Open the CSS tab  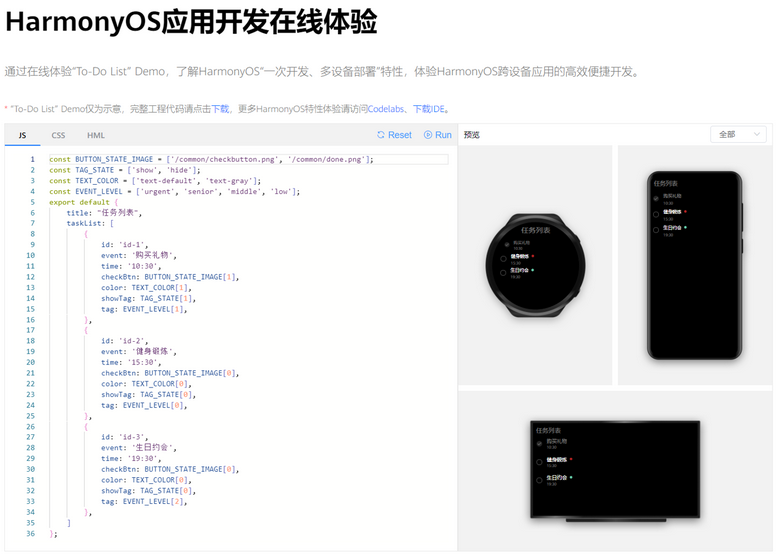58,135
